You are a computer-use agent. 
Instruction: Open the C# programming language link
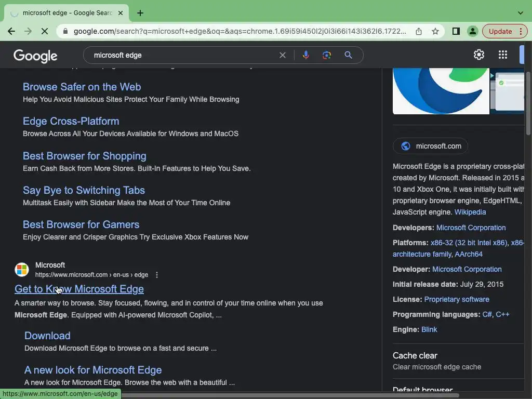click(x=487, y=314)
